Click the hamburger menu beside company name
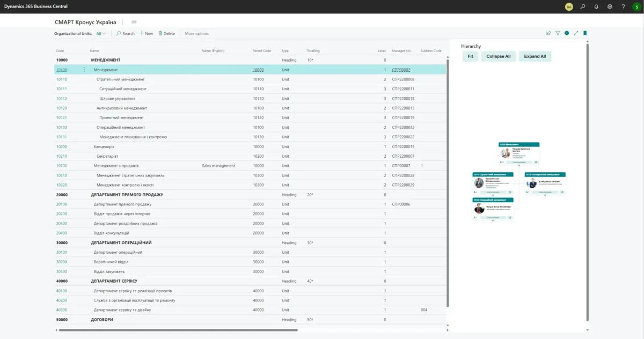The height and width of the screenshot is (339, 644). (x=134, y=22)
